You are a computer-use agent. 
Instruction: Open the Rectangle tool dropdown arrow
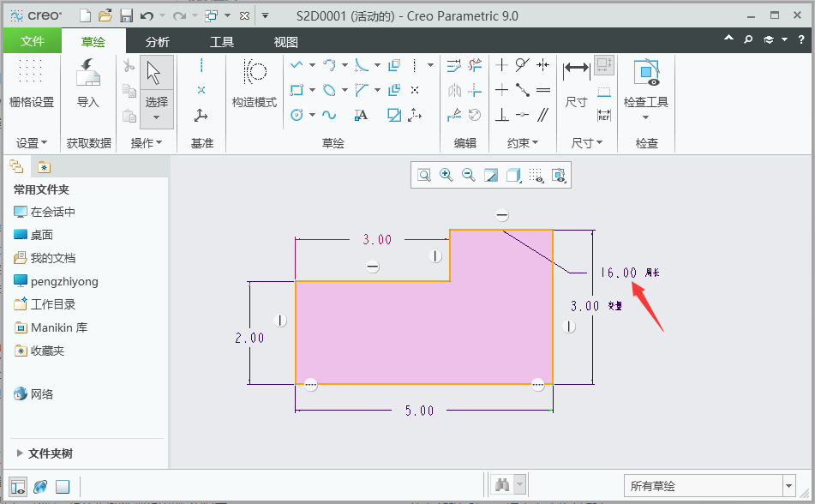(313, 90)
